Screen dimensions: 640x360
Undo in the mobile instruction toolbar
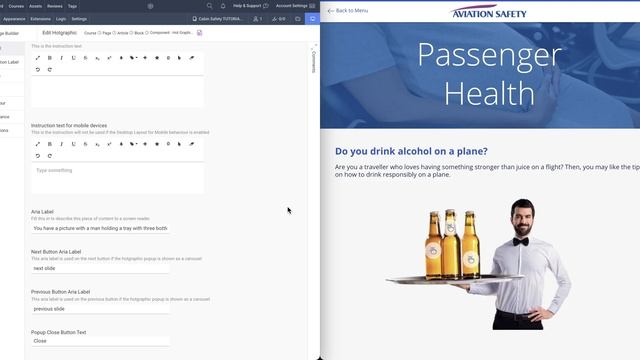[38, 156]
